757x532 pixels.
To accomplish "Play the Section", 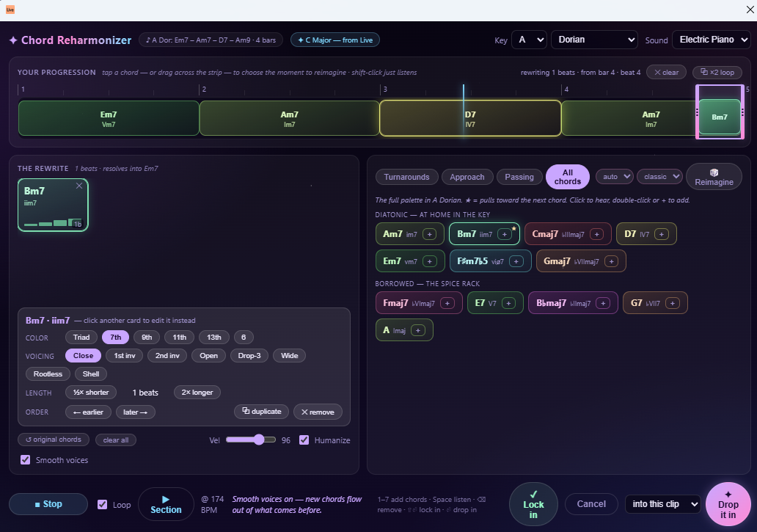I will [166, 505].
